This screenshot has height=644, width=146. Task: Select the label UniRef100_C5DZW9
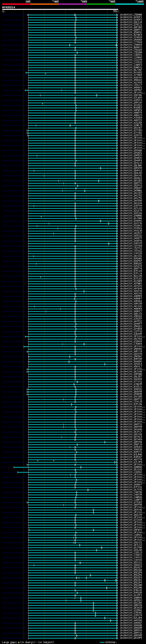(131, 52)
